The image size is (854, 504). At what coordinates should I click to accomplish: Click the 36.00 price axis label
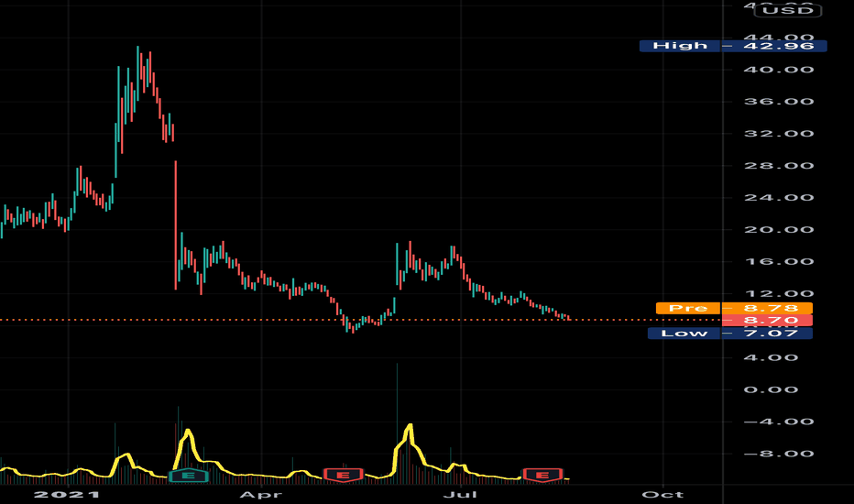tap(779, 102)
